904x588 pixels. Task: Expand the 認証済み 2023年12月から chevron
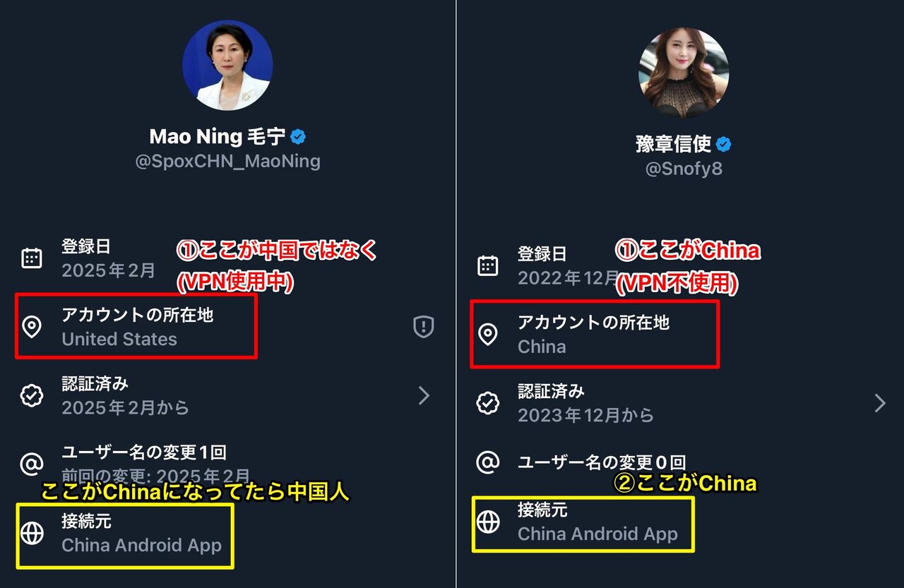[x=880, y=403]
